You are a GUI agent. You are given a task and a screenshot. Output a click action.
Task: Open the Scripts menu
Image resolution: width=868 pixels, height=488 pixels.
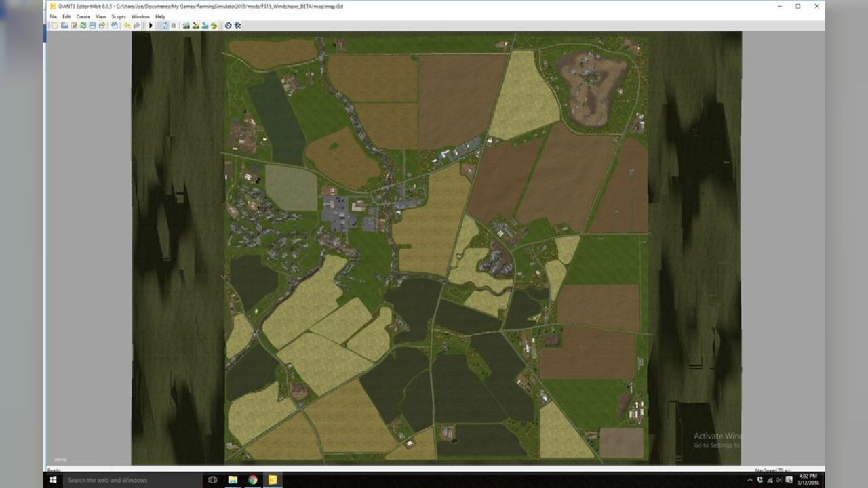pyautogui.click(x=119, y=16)
